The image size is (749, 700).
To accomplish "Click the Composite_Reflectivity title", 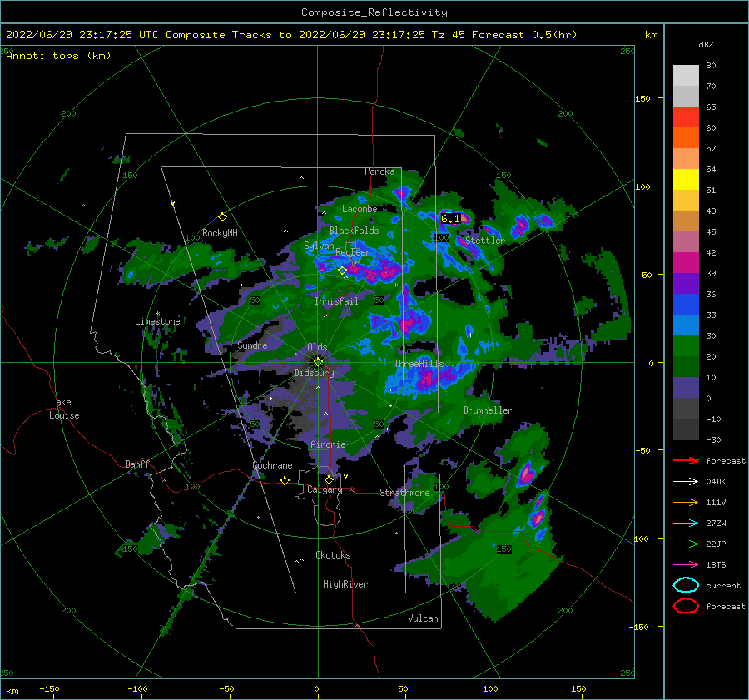I will (374, 12).
